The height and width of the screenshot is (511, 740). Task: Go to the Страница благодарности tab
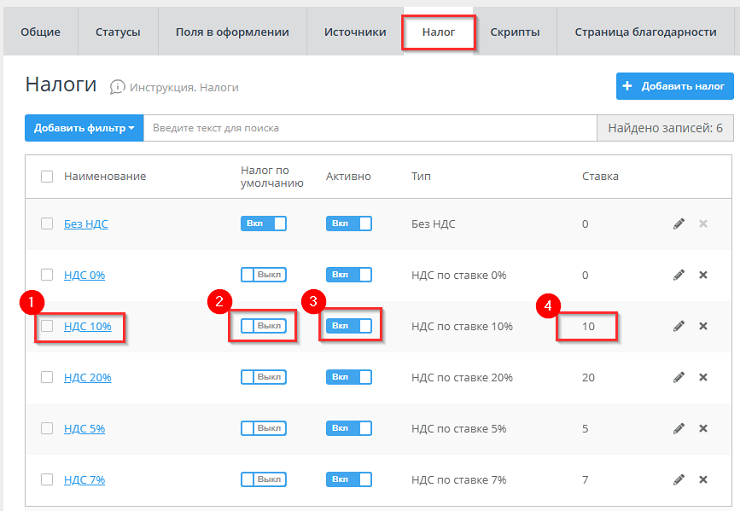645,32
